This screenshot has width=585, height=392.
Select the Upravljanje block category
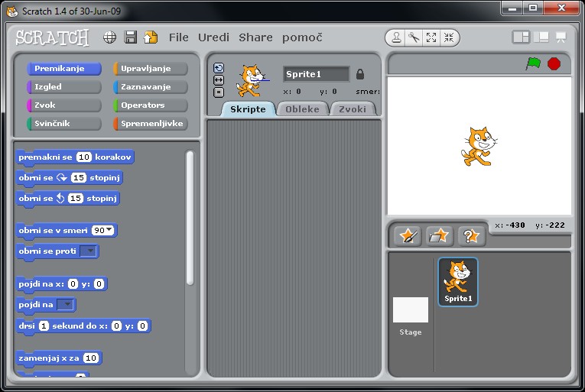click(x=151, y=69)
